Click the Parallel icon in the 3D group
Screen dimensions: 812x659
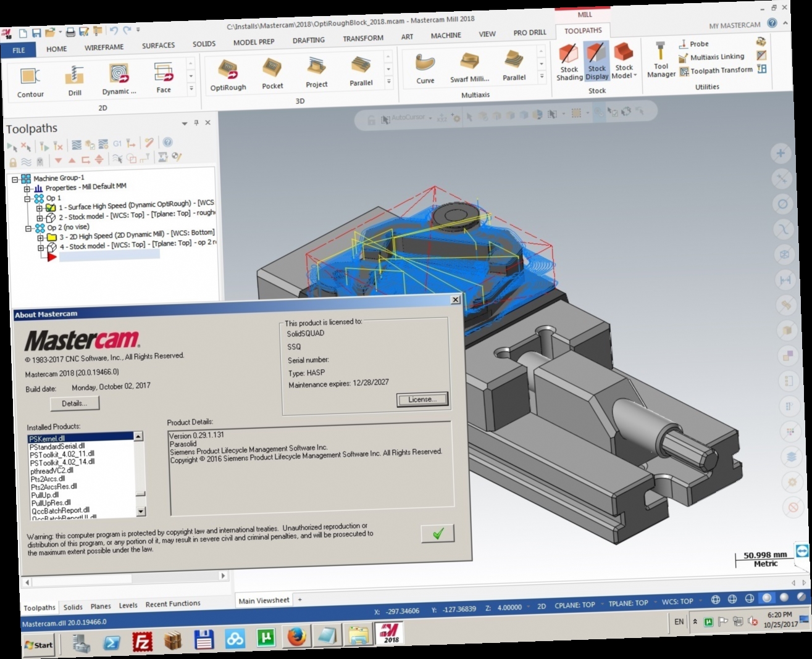361,72
